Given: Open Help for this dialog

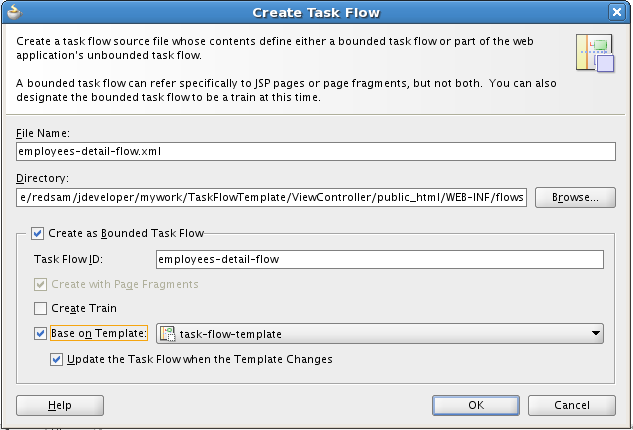Looking at the screenshot, I should click(60, 405).
